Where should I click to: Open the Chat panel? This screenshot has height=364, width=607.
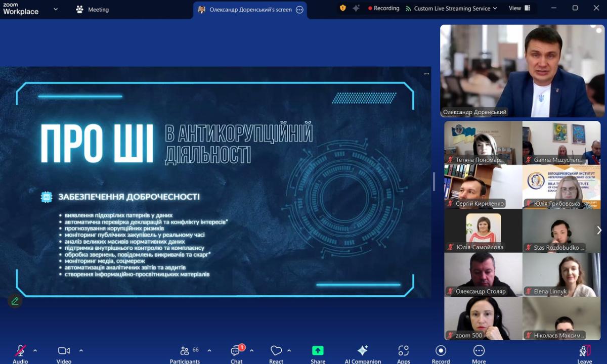pos(236,351)
